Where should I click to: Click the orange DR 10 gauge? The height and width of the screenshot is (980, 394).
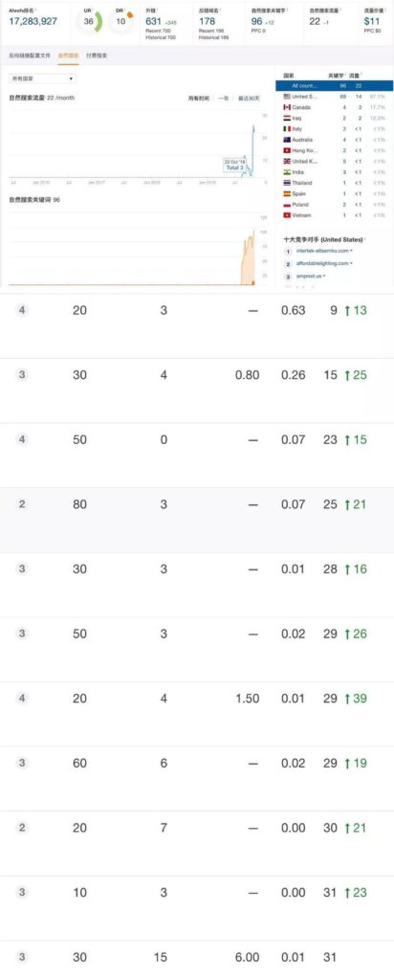tap(121, 21)
